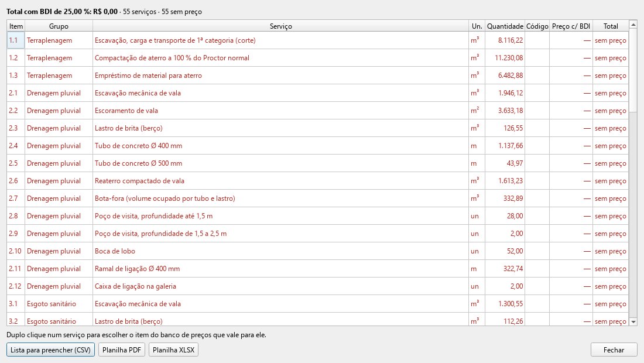Export using the Planilha XLSX button
The width and height of the screenshot is (644, 363).
(x=173, y=350)
